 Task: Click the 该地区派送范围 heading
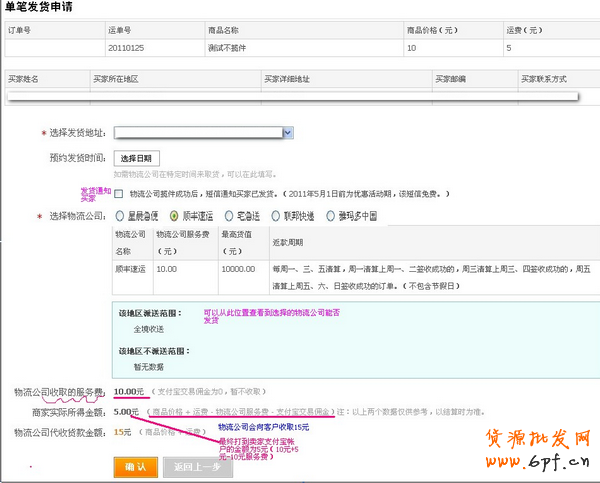(x=150, y=313)
